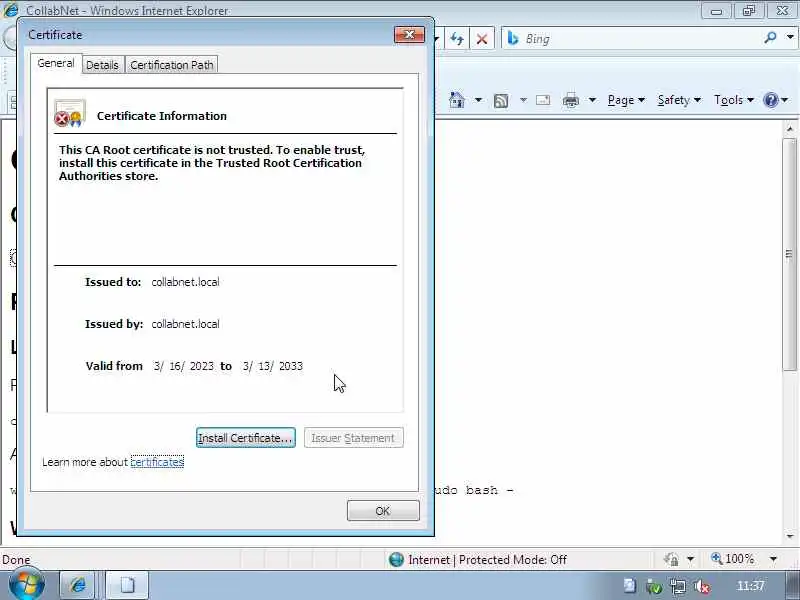Screen dimensions: 800x600
Task: Switch to the Details tab
Action: point(103,65)
